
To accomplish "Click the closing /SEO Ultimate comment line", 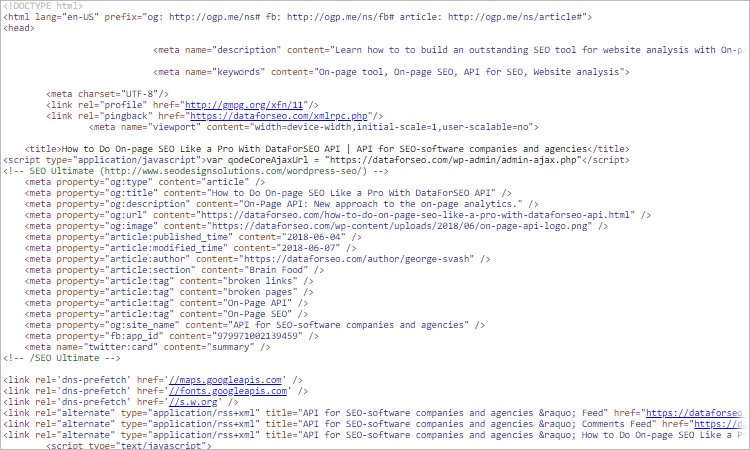I will 62,358.
